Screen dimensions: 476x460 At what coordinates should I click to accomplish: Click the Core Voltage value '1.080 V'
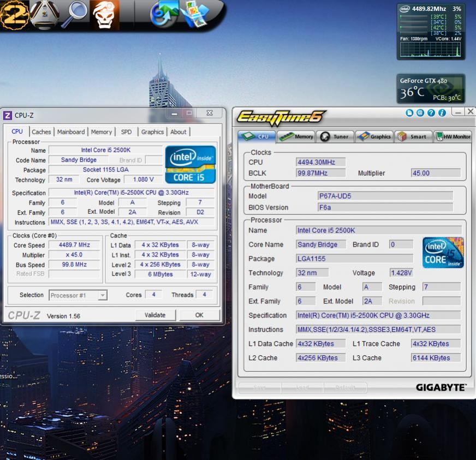click(x=143, y=180)
